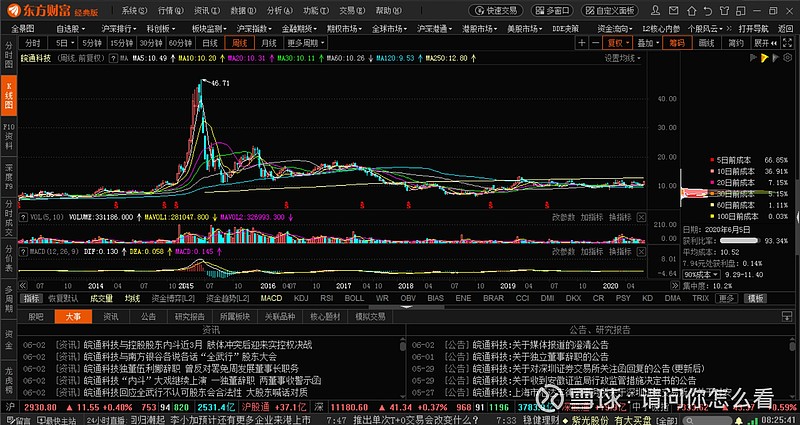
Task: Click 快速交易 quick trade button
Action: click(496, 10)
